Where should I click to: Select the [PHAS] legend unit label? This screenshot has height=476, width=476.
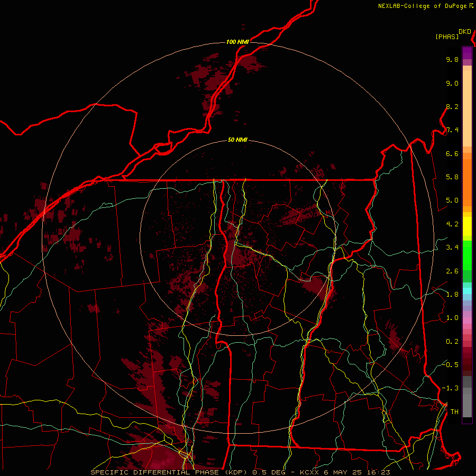447,37
